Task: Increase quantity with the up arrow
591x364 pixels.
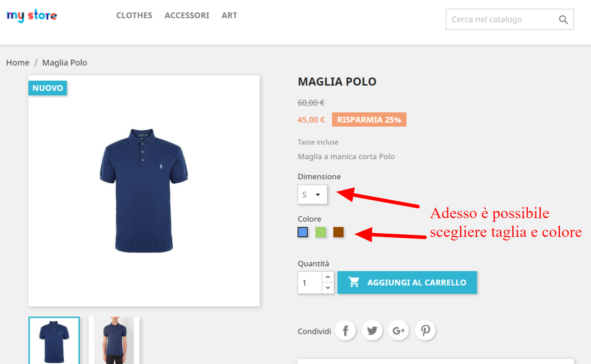Action: click(328, 277)
